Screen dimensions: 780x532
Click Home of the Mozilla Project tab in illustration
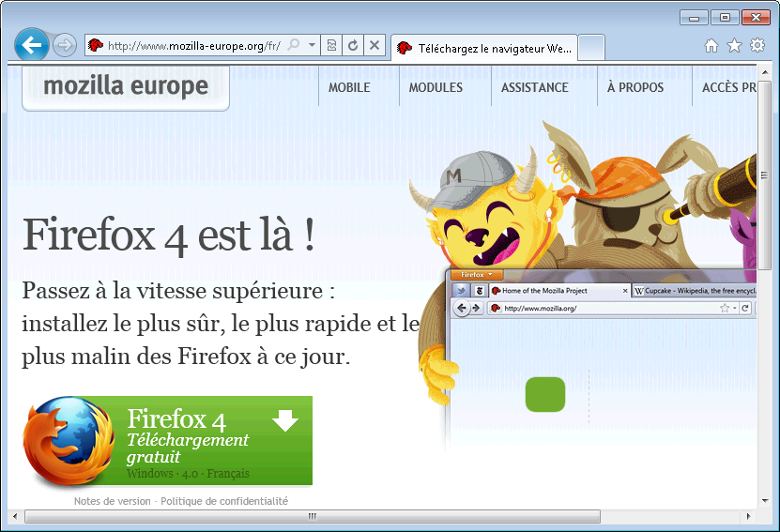pos(559,291)
